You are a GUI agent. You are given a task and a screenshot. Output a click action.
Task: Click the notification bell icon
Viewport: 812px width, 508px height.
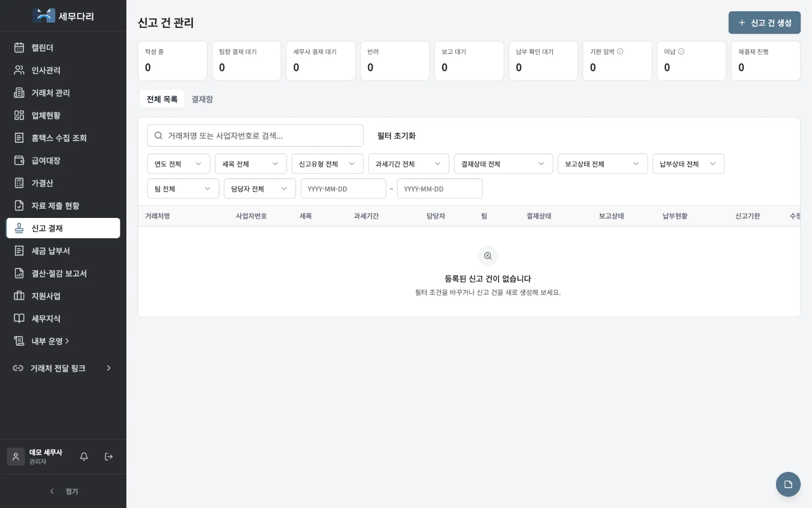click(84, 457)
